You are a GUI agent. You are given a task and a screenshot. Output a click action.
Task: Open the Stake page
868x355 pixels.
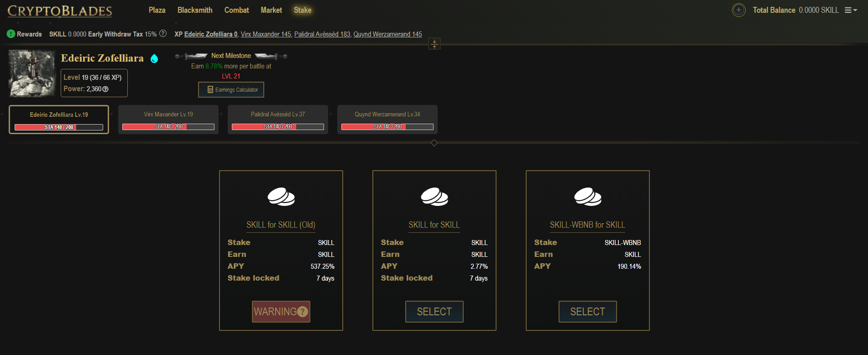[x=303, y=10]
